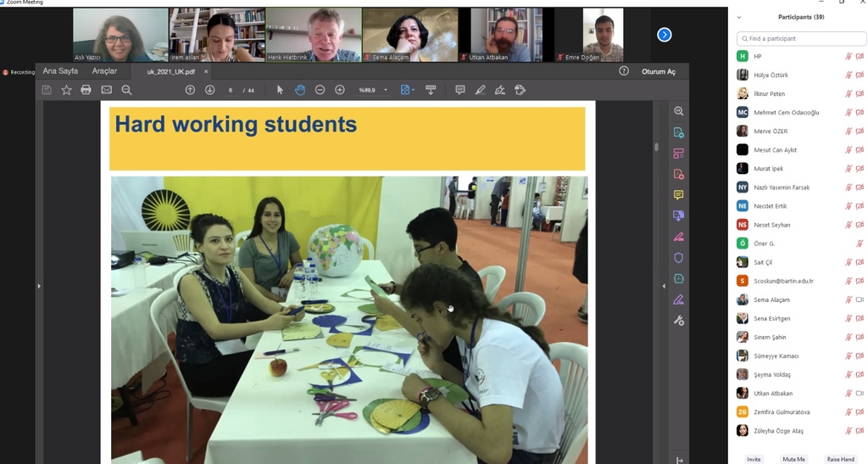Open Organize Pages tool in side pane
The width and height of the screenshot is (868, 464).
[x=679, y=154]
